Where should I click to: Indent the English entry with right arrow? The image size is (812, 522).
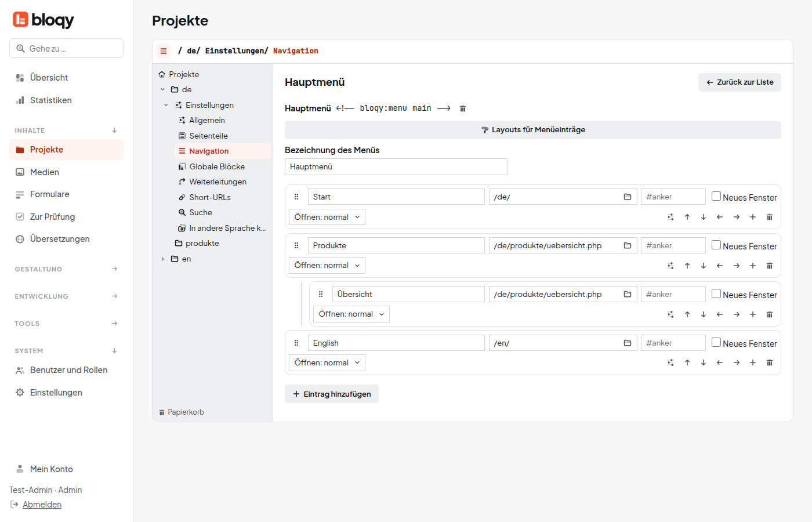[737, 362]
